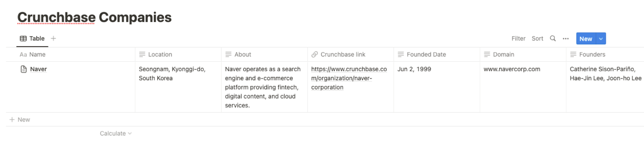Click the link icon in Crunchbase link header
The image size is (644, 148).
[315, 54]
